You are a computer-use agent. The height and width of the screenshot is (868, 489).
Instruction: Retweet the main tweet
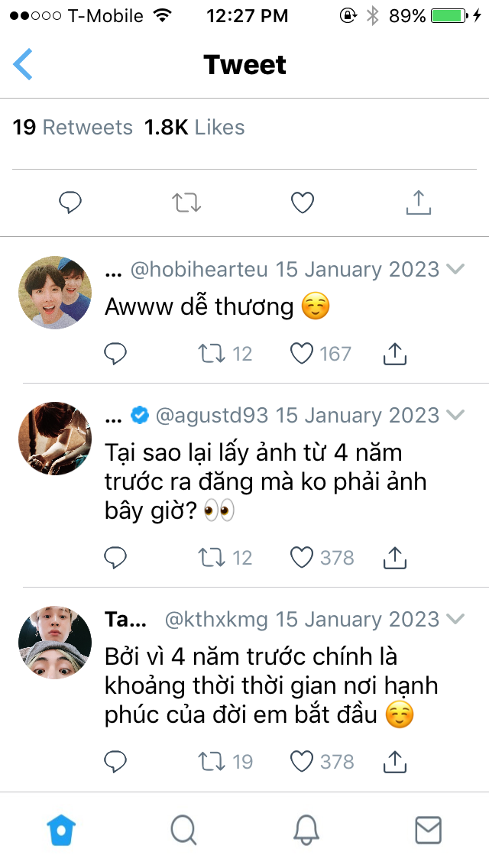[186, 202]
